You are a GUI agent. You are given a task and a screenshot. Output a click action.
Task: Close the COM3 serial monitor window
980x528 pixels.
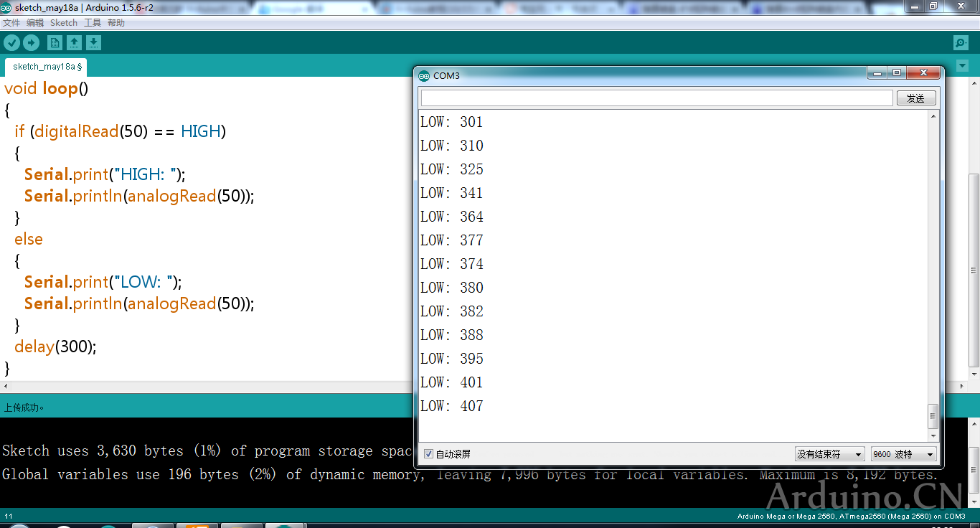tap(923, 73)
